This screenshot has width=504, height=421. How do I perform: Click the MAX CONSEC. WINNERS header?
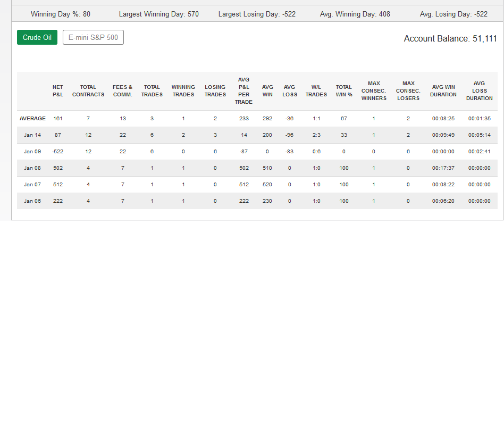pos(374,91)
